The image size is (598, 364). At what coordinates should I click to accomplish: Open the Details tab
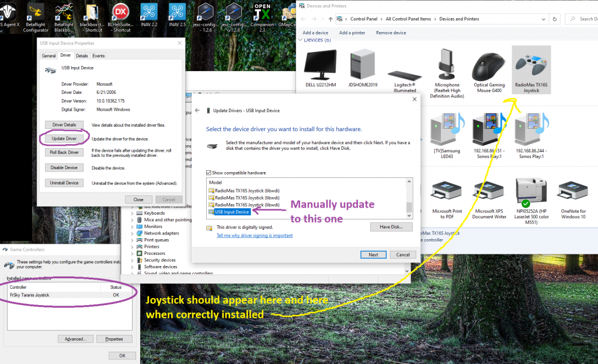click(x=82, y=55)
